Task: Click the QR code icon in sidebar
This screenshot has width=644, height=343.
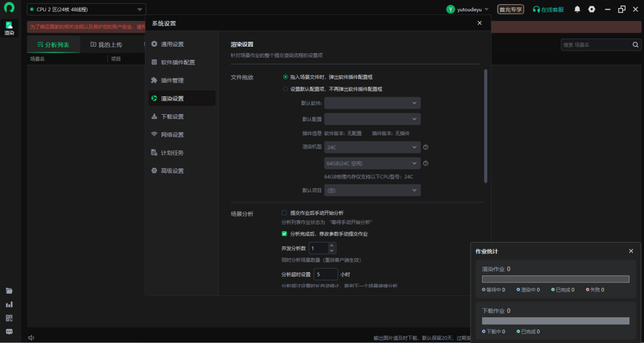Action: 9,318
